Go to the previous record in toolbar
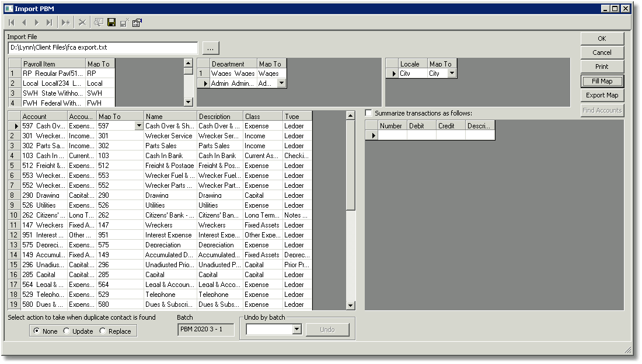642x364 pixels. pos(24,23)
